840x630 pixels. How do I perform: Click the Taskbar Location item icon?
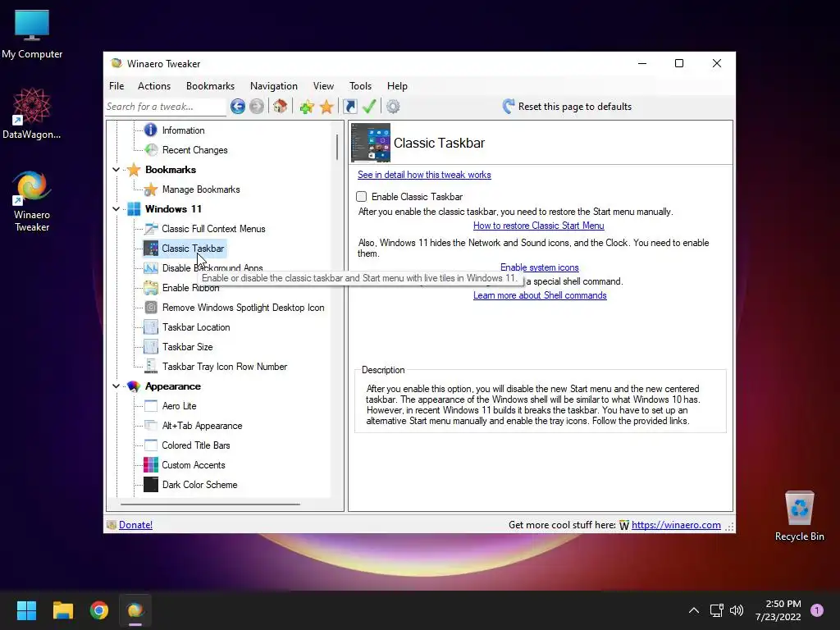[151, 327]
